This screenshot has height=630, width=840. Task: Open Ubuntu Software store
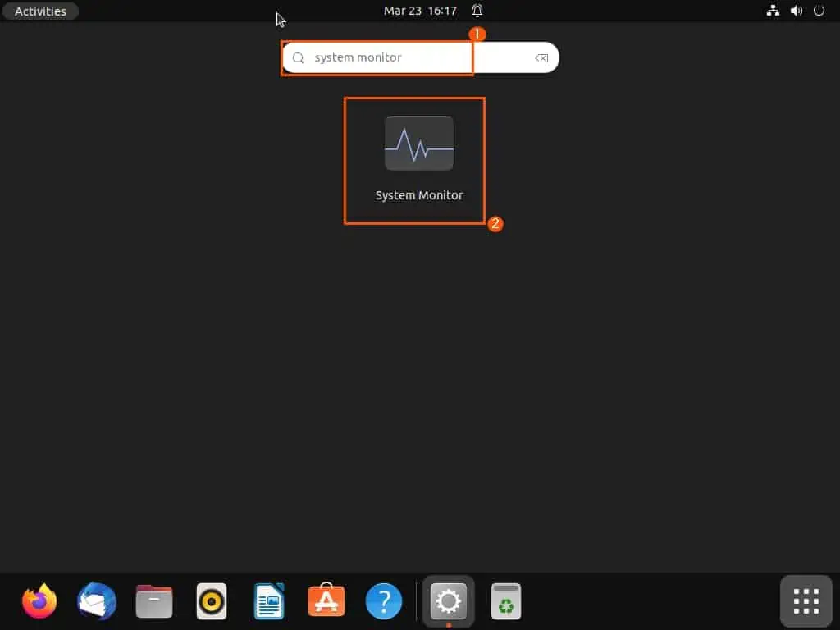click(x=326, y=601)
